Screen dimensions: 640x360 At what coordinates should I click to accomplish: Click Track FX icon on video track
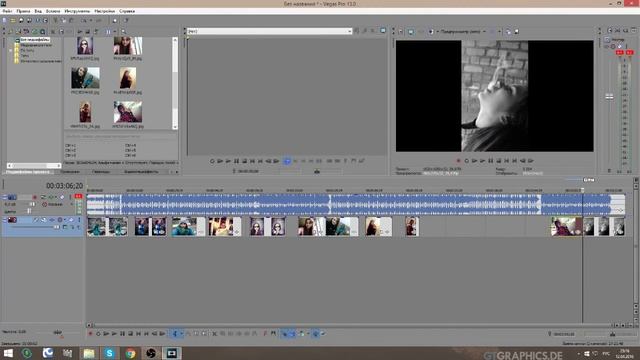pos(52,220)
